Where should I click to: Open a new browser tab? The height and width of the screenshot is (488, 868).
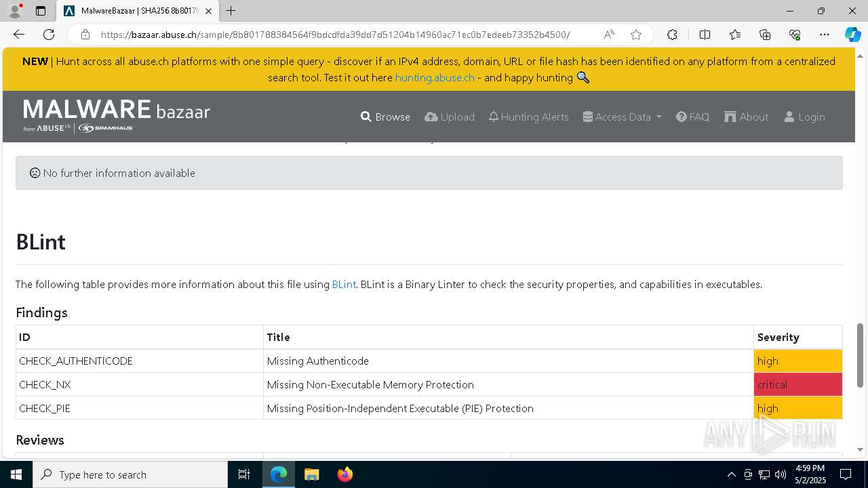231,11
